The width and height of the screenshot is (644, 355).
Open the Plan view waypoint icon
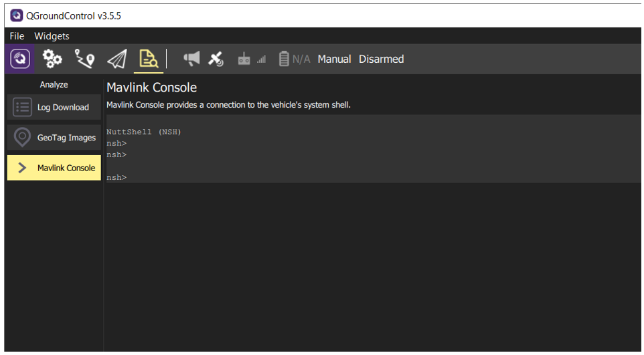pos(84,59)
